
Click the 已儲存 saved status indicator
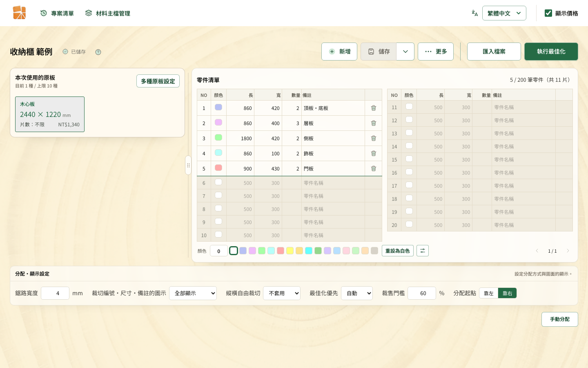74,52
